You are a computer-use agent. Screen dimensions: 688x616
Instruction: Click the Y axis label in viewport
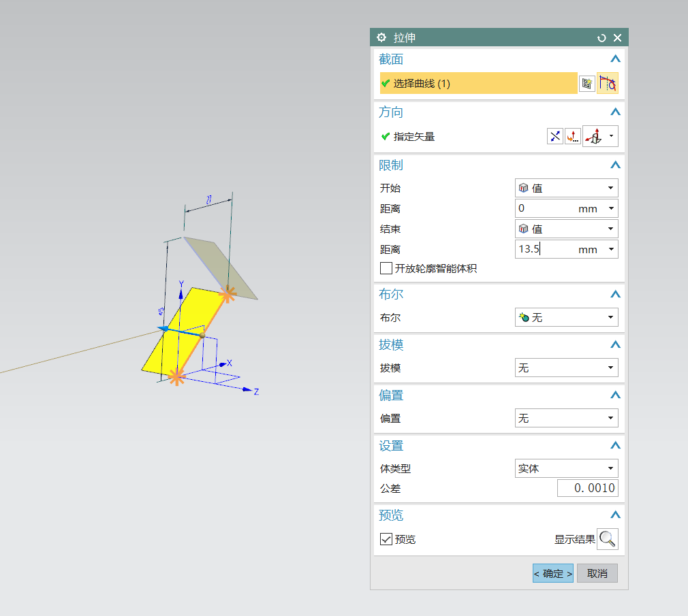coord(181,284)
